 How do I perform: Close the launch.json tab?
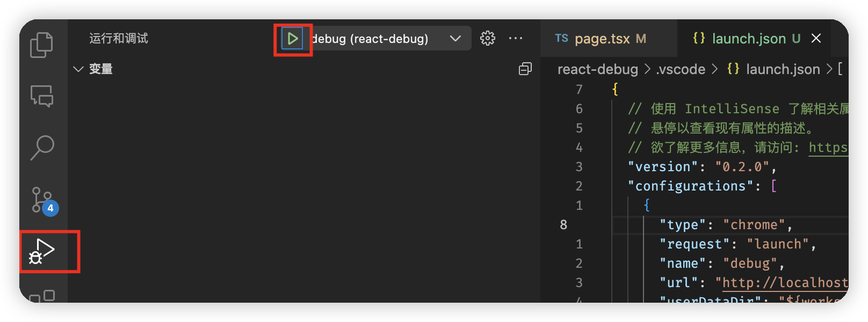click(x=816, y=38)
